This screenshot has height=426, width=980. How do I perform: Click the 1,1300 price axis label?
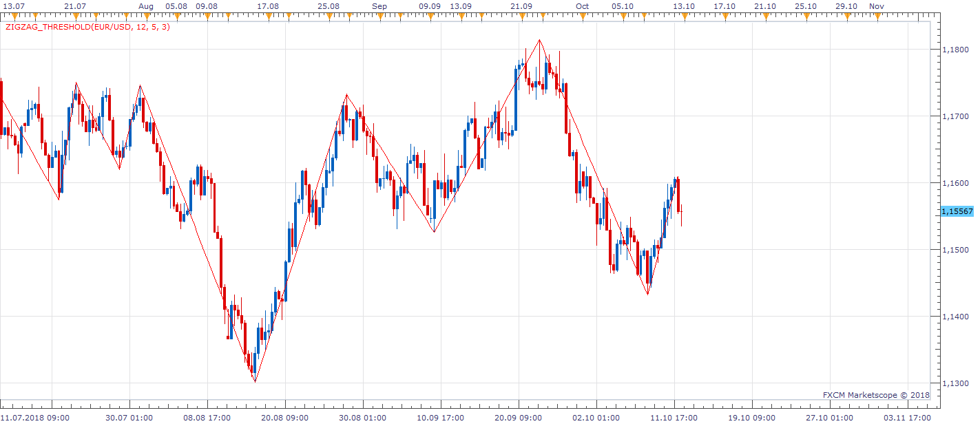[x=956, y=383]
